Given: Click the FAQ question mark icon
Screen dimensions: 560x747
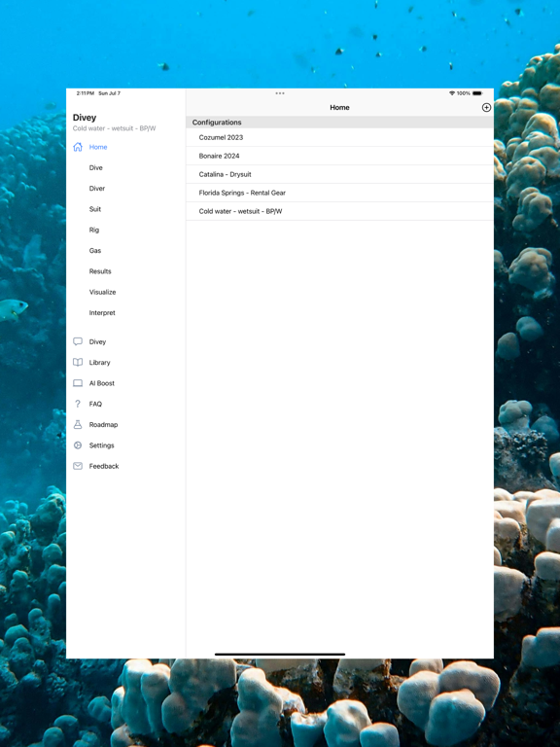Looking at the screenshot, I should [78, 404].
